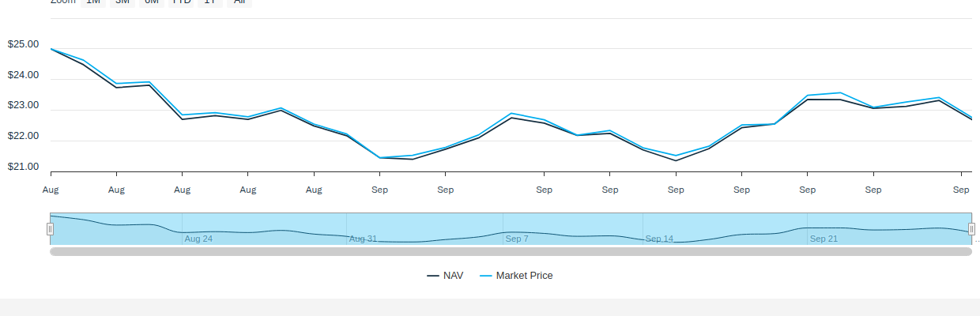This screenshot has width=980, height=316.
Task: Toggle the NAV series in legend
Action: [453, 276]
